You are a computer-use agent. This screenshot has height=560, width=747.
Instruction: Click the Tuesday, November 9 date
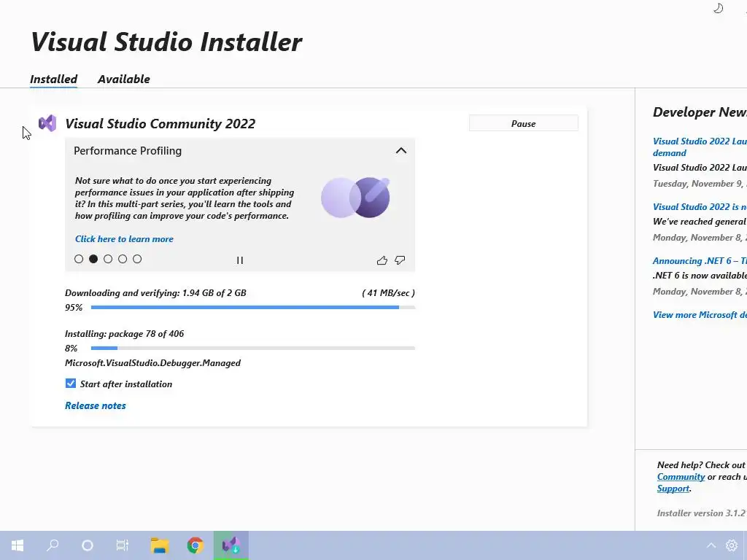tap(700, 184)
